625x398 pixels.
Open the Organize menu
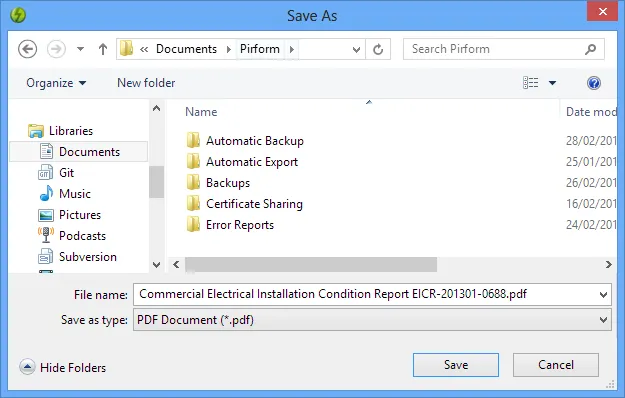pos(56,83)
